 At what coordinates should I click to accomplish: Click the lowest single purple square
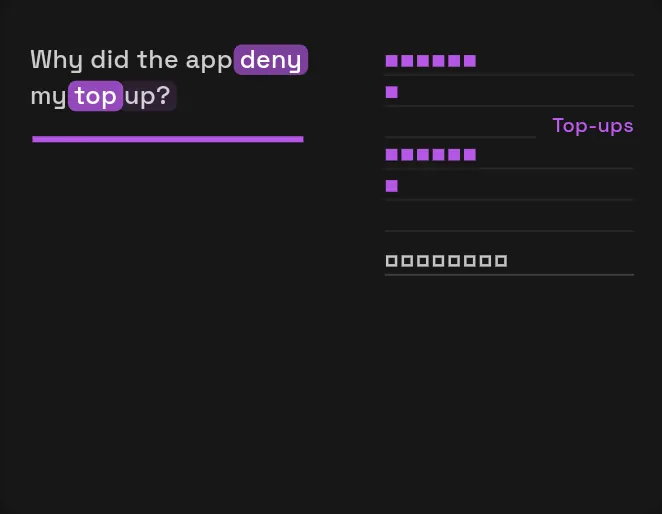(391, 186)
